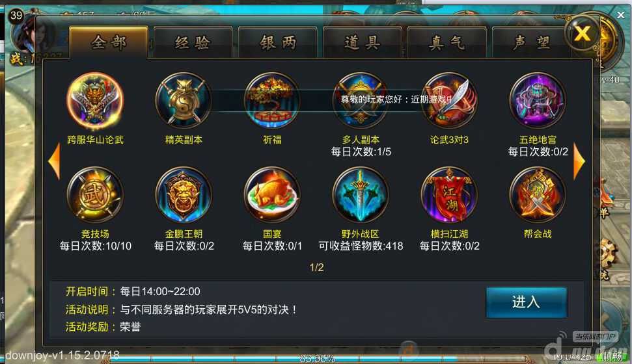
Task: Choose the 国宴 roast chicken icon
Action: (x=272, y=195)
